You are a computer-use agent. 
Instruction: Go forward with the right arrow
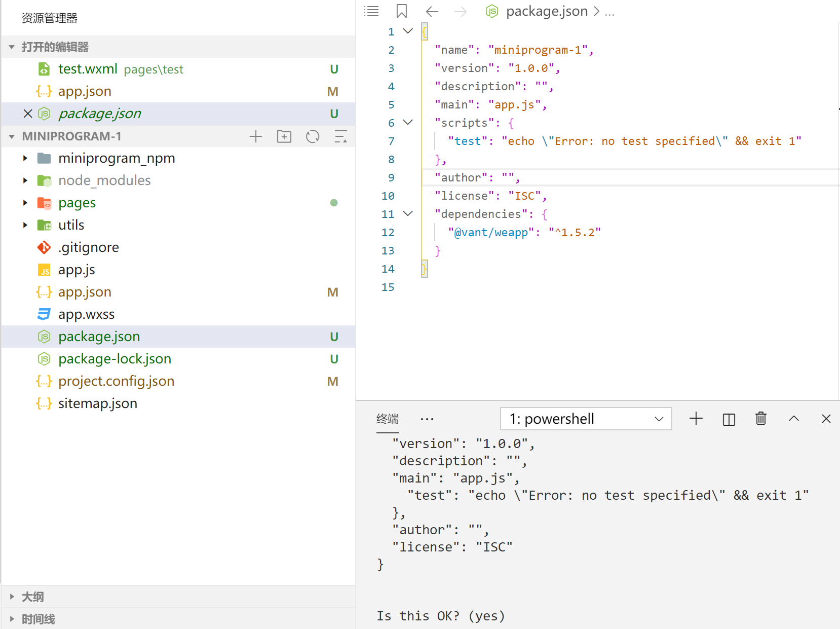click(461, 11)
